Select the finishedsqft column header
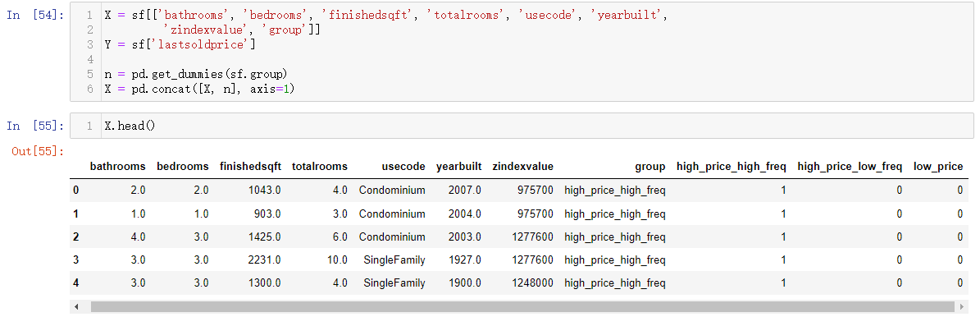Image resolution: width=980 pixels, height=317 pixels. tap(251, 167)
